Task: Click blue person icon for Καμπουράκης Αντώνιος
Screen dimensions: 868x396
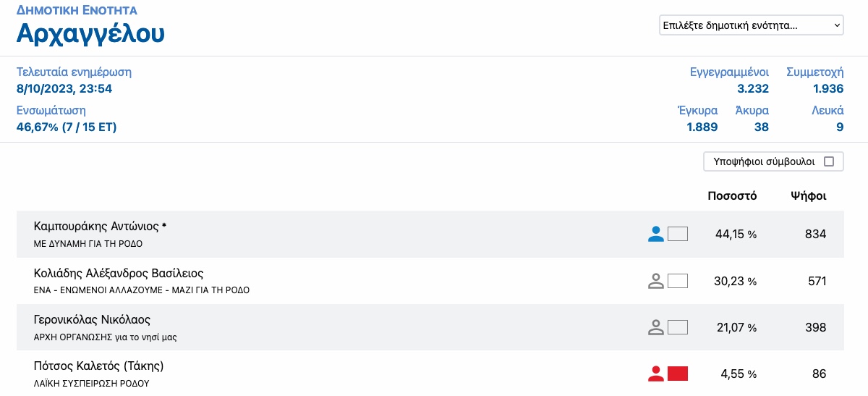Action: pyautogui.click(x=656, y=234)
